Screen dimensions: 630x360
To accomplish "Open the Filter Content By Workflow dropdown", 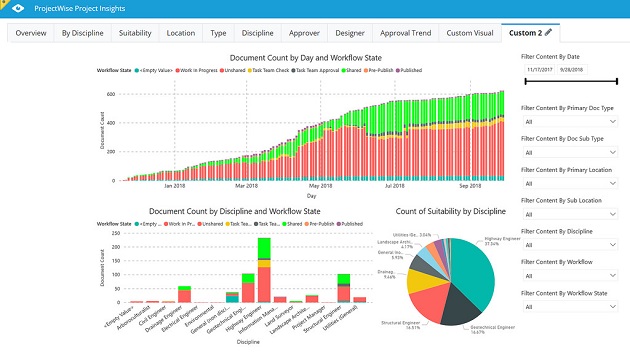I will pos(570,276).
